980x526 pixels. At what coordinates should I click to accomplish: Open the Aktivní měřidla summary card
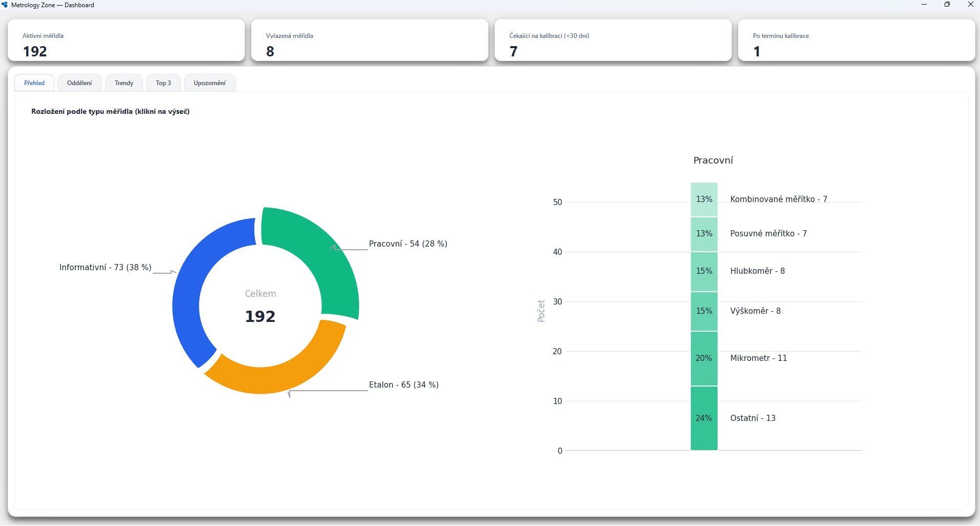[x=126, y=41]
